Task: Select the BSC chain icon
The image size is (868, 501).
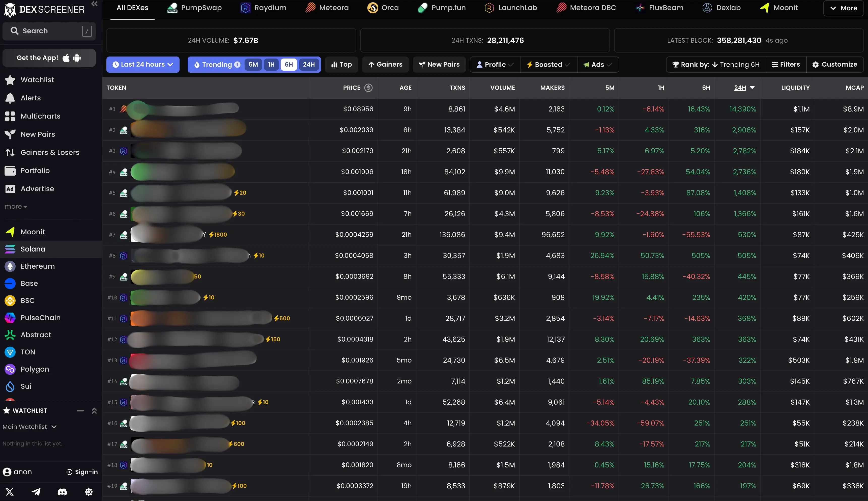Action: click(x=10, y=301)
